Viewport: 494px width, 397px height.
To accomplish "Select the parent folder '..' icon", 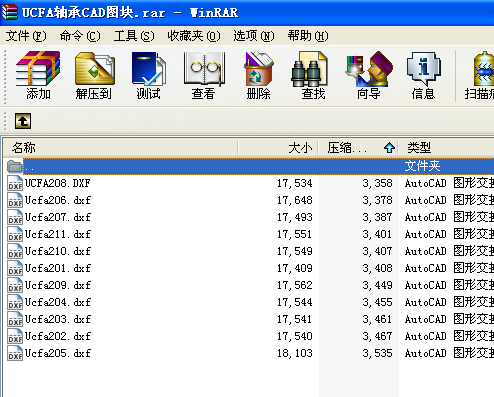I will pos(14,166).
